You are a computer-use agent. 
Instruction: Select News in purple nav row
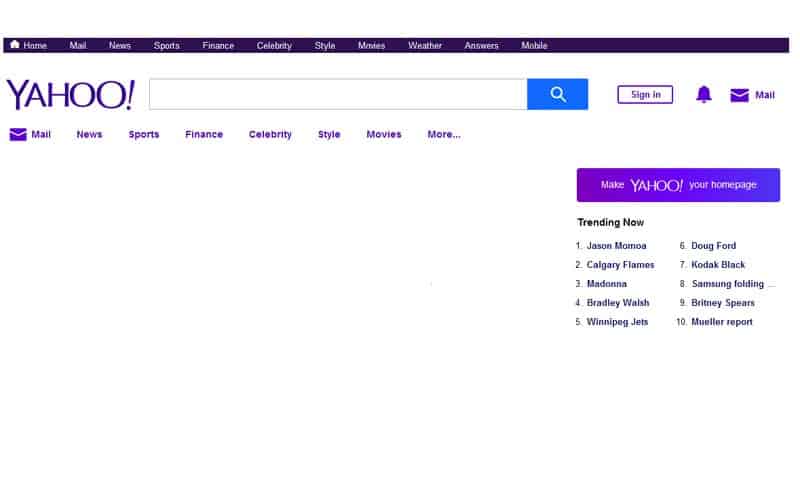pyautogui.click(x=89, y=134)
